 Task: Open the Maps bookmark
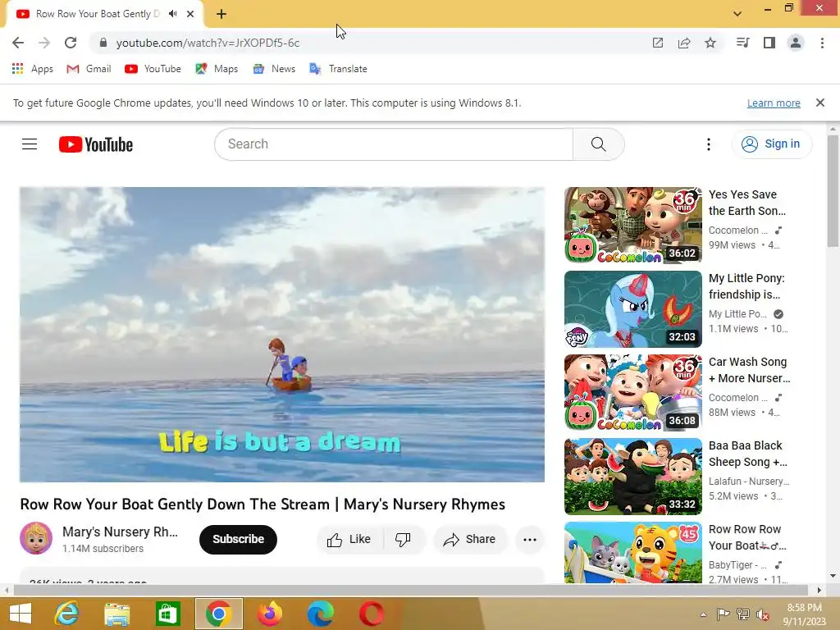tap(217, 69)
